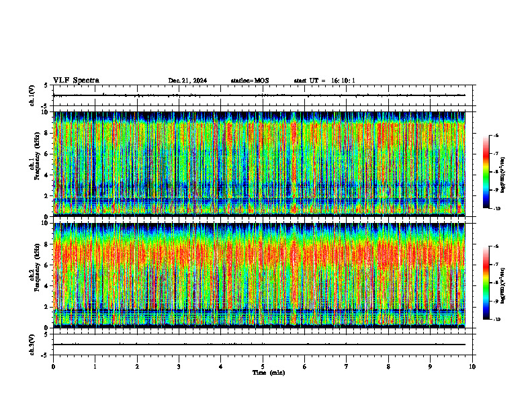Click time axis tick label "9"

point(430,367)
